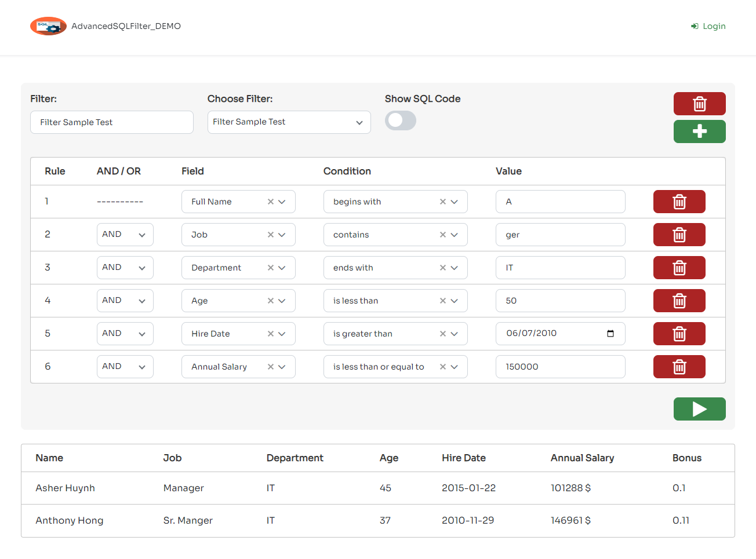Delete rule 2 Job
This screenshot has height=559, width=756.
point(679,235)
